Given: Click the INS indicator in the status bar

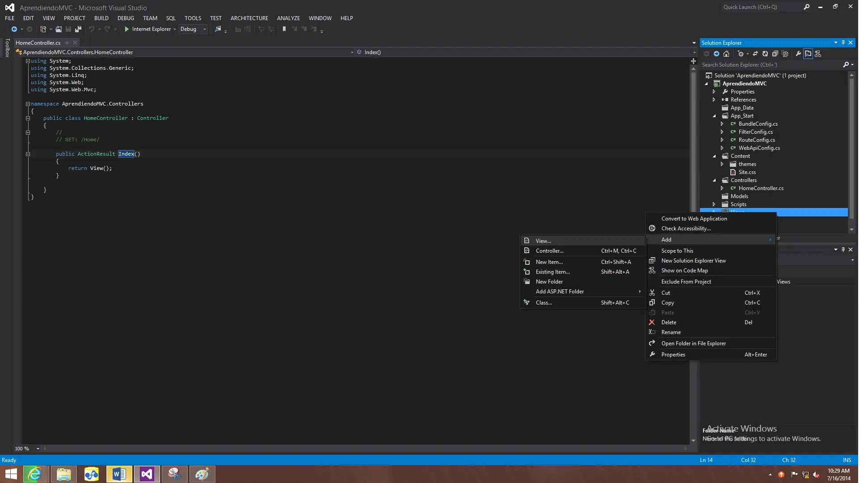Looking at the screenshot, I should (x=847, y=460).
